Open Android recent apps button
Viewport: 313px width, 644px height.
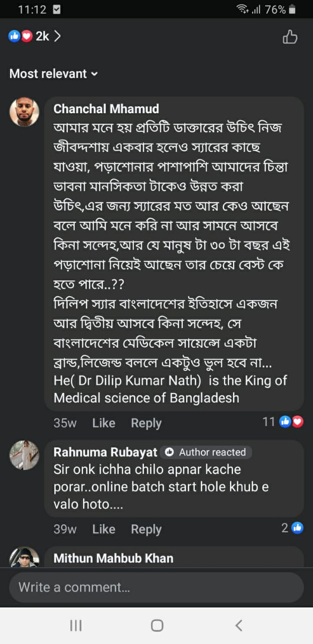click(x=75, y=625)
